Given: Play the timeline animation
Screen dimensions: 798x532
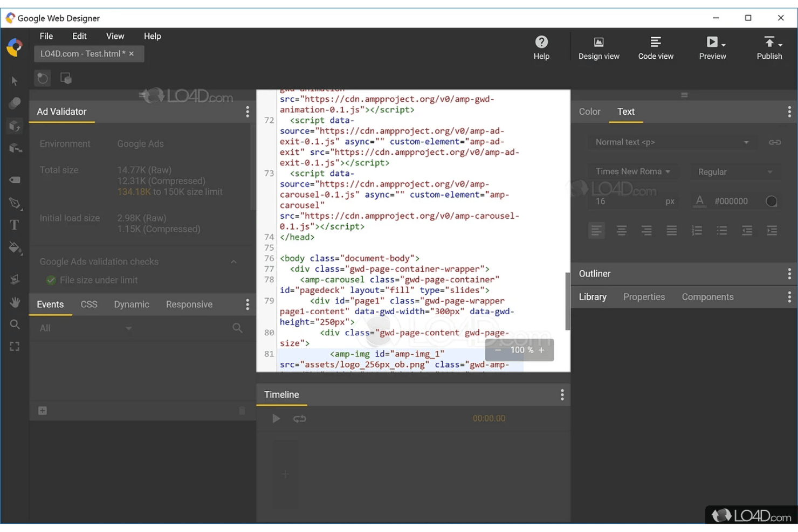Looking at the screenshot, I should point(276,419).
